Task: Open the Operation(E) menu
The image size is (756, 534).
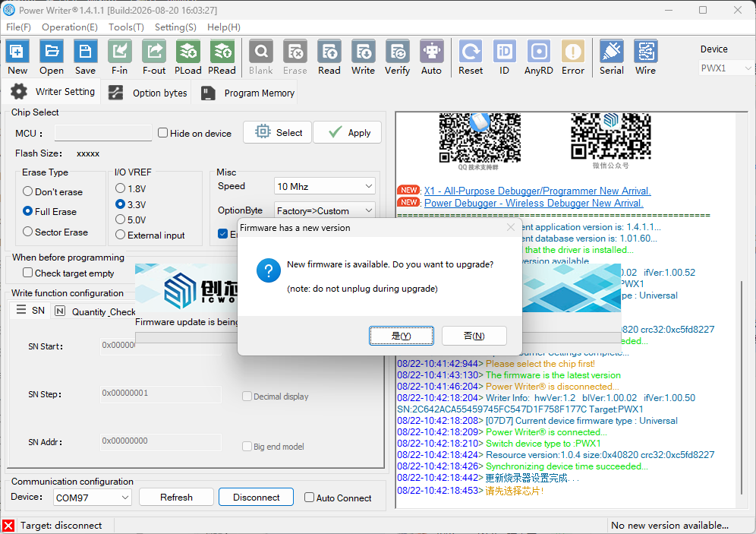Action: [69, 27]
